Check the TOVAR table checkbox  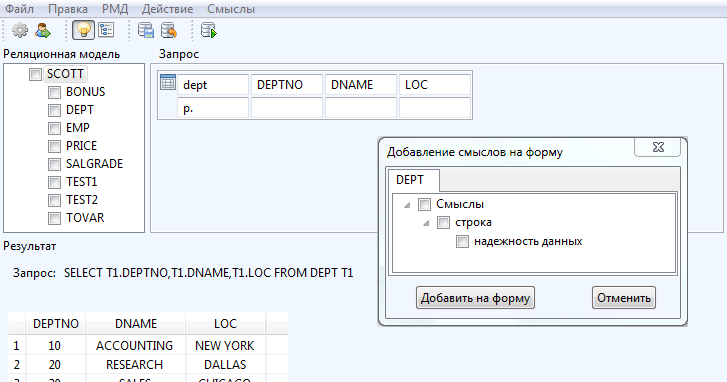(x=54, y=218)
